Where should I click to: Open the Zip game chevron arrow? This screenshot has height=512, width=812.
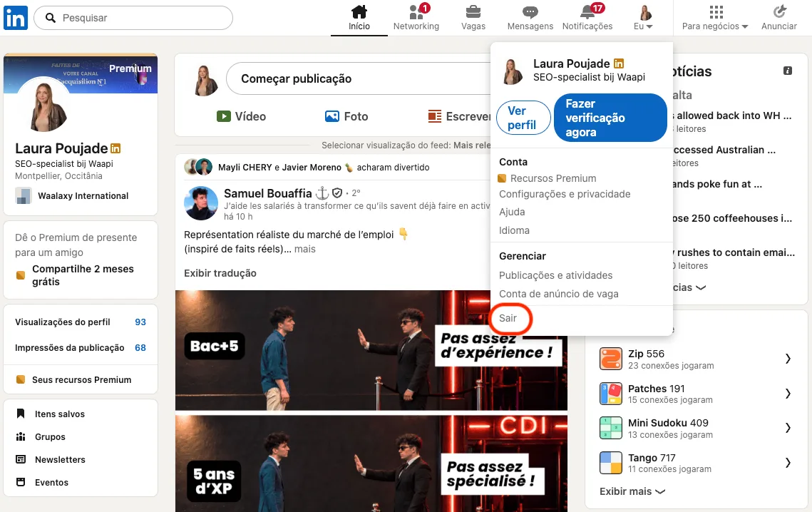788,359
